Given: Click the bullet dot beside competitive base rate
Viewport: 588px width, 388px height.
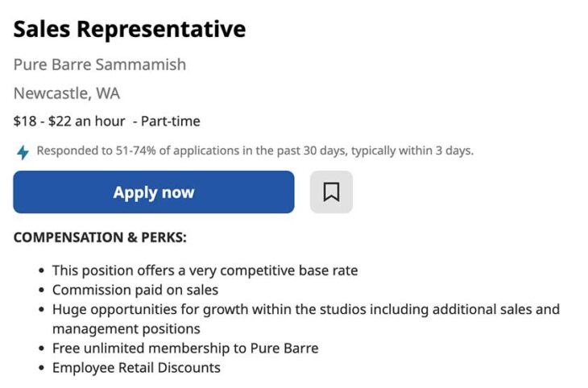Looking at the screenshot, I should click(x=41, y=271).
